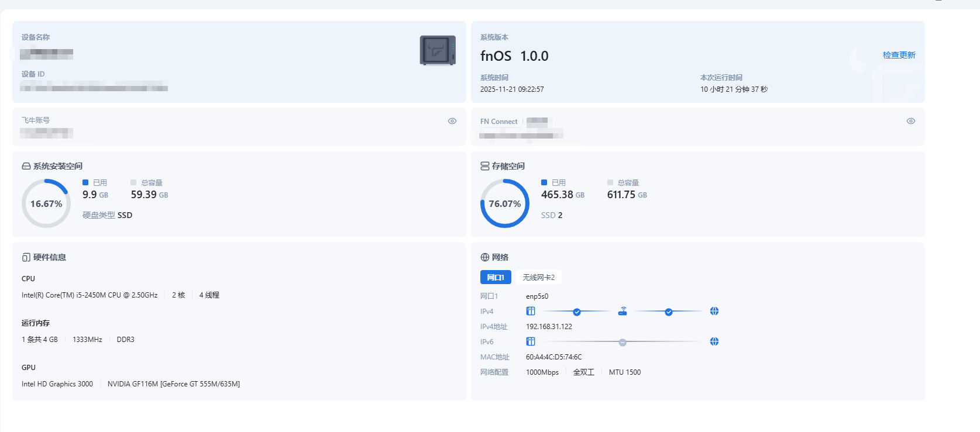Click the 4 线程 thread count

tap(209, 295)
